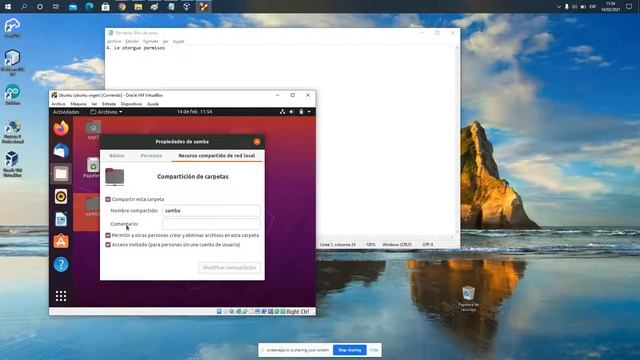Viewport: 640px width, 360px height.
Task: Click Modificar compartición button
Action: pyautogui.click(x=230, y=268)
